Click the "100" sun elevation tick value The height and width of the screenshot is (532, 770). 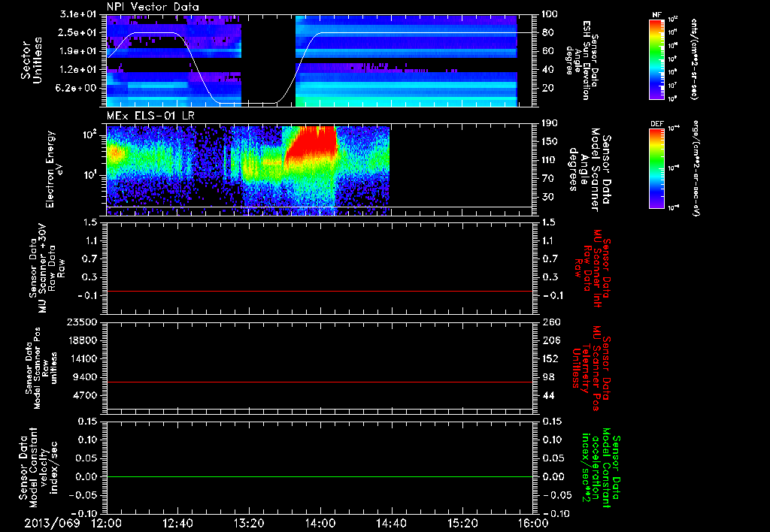tap(550, 14)
